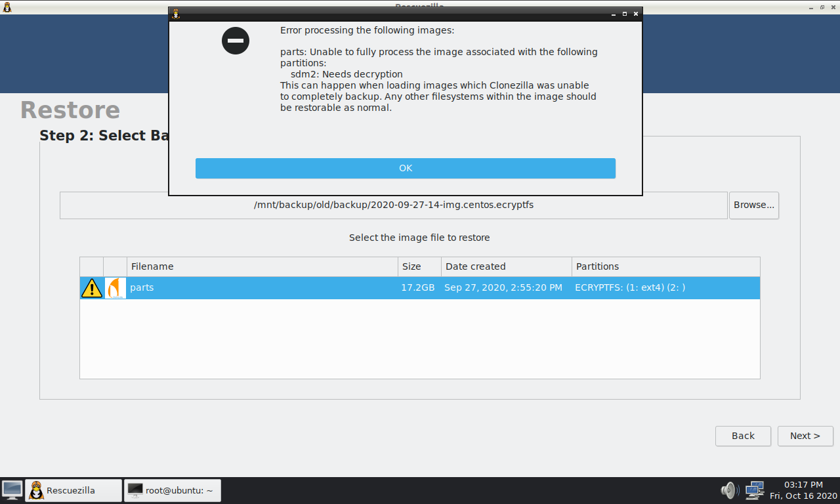Proceed by clicking Next
Screen dimensions: 840x504
805,436
